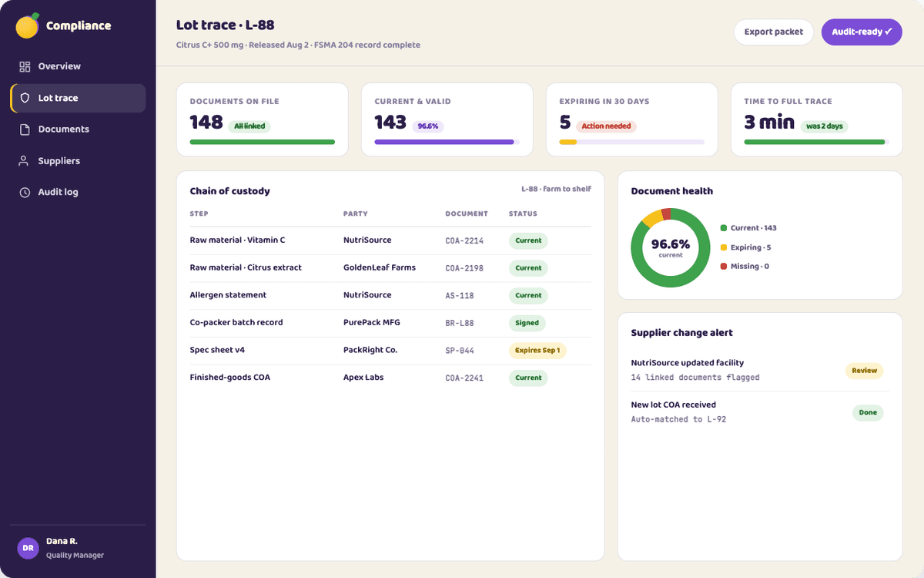Viewport: 924px width, 578px height.
Task: Click the Documents file icon
Action: click(25, 129)
